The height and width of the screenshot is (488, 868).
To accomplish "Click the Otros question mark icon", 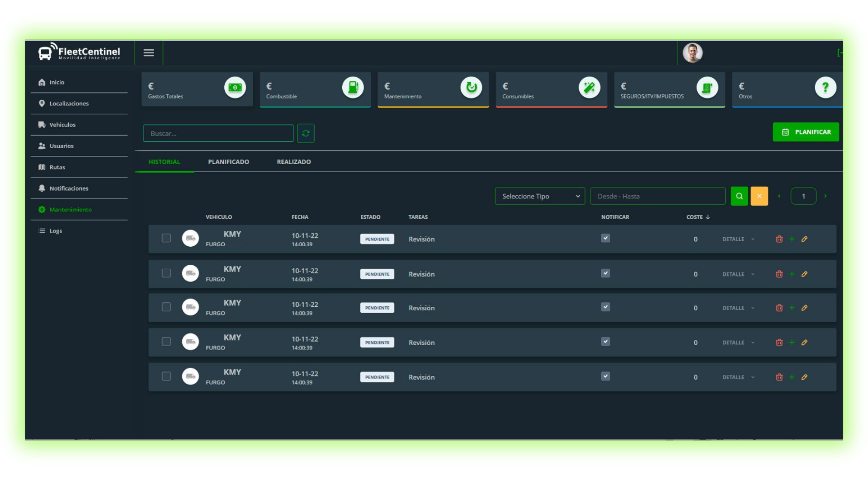I will click(x=826, y=87).
